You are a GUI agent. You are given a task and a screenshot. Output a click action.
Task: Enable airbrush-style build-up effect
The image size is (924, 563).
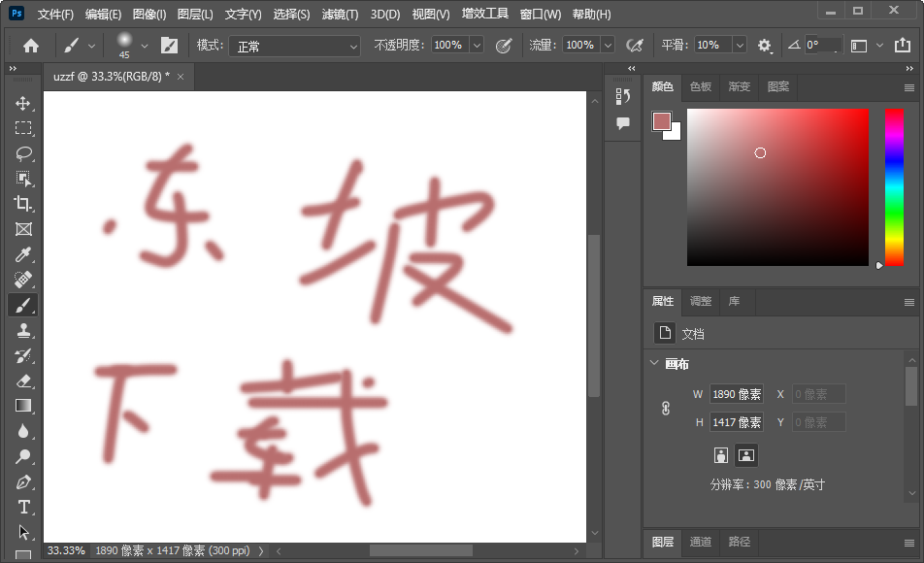click(x=635, y=46)
